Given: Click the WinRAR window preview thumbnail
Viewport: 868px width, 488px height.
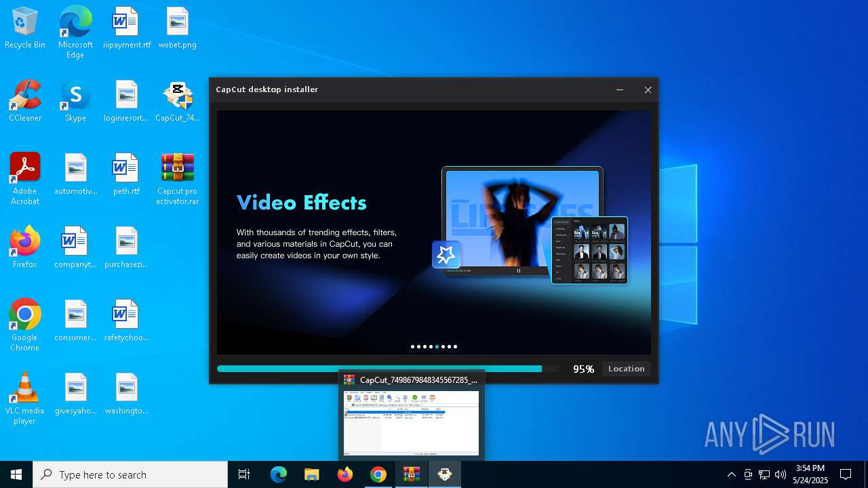Looking at the screenshot, I should (x=411, y=422).
